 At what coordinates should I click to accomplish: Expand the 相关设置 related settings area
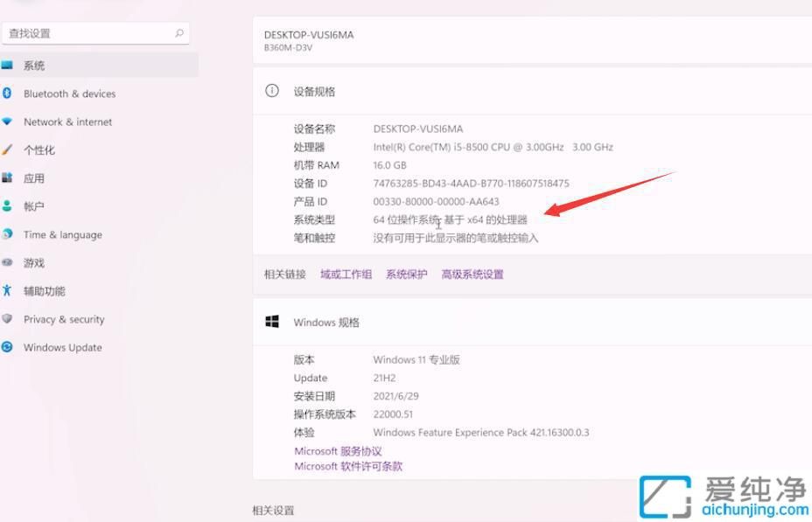pos(272,510)
